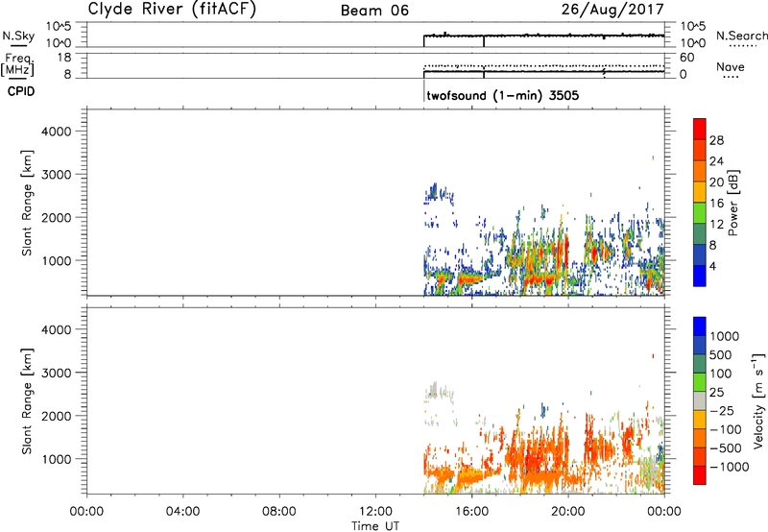The width and height of the screenshot is (768, 532).
Task: Click the '04:00' time axis label
Action: 182,512
